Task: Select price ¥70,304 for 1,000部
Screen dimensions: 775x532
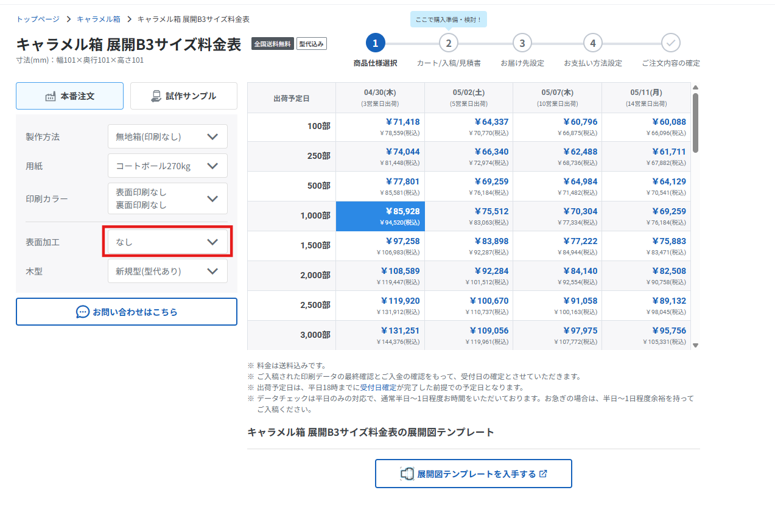Action: click(x=558, y=217)
